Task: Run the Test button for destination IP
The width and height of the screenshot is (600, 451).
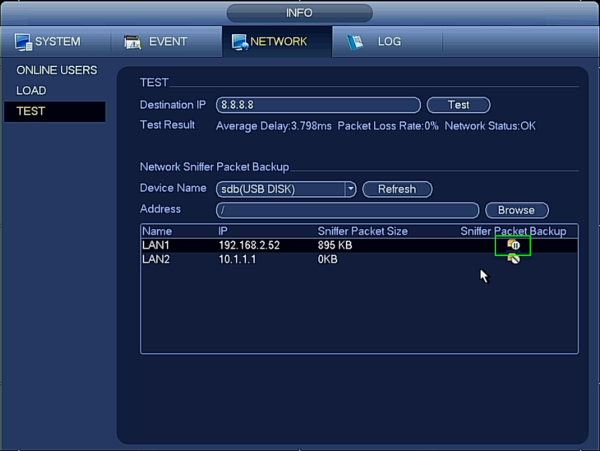Action: click(458, 105)
